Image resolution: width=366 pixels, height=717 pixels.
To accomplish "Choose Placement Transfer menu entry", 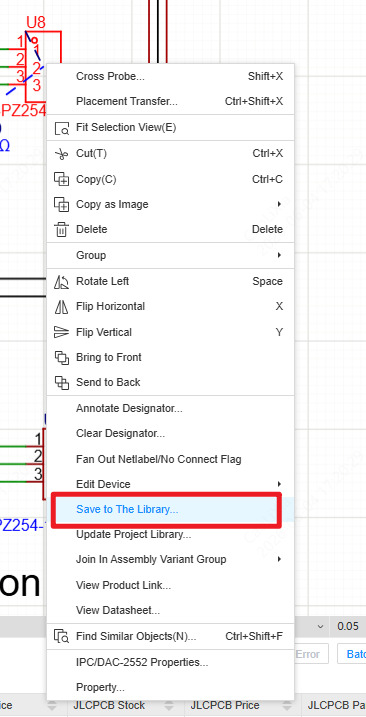I will pyautogui.click(x=170, y=101).
